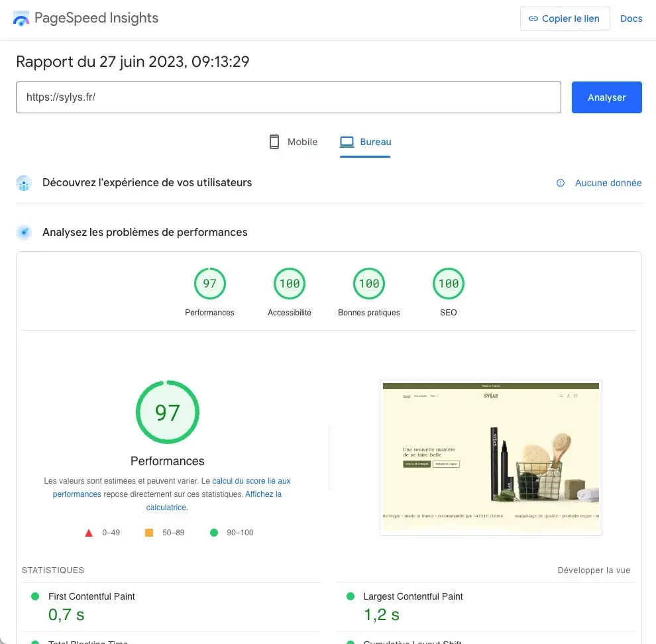Click the user experience section icon

24,183
